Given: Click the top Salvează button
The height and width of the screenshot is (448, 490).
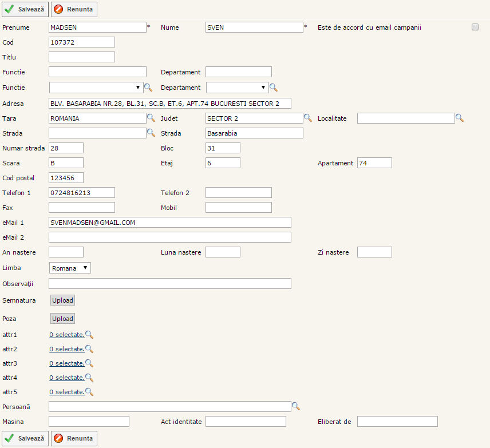Looking at the screenshot, I should pos(25,9).
